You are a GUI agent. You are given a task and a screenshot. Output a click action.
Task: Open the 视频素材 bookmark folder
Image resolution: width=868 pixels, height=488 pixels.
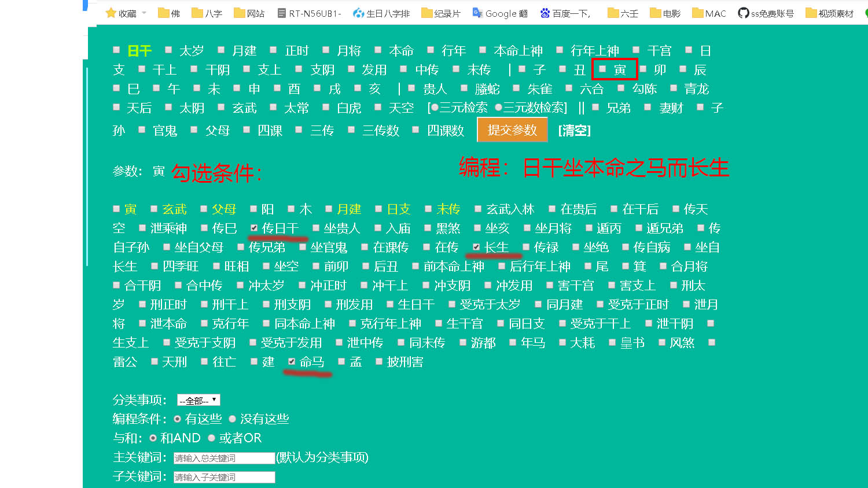[x=829, y=13]
